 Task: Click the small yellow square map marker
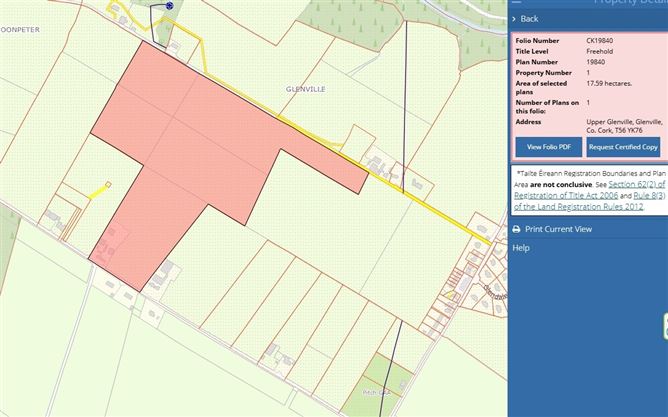[x=108, y=184]
